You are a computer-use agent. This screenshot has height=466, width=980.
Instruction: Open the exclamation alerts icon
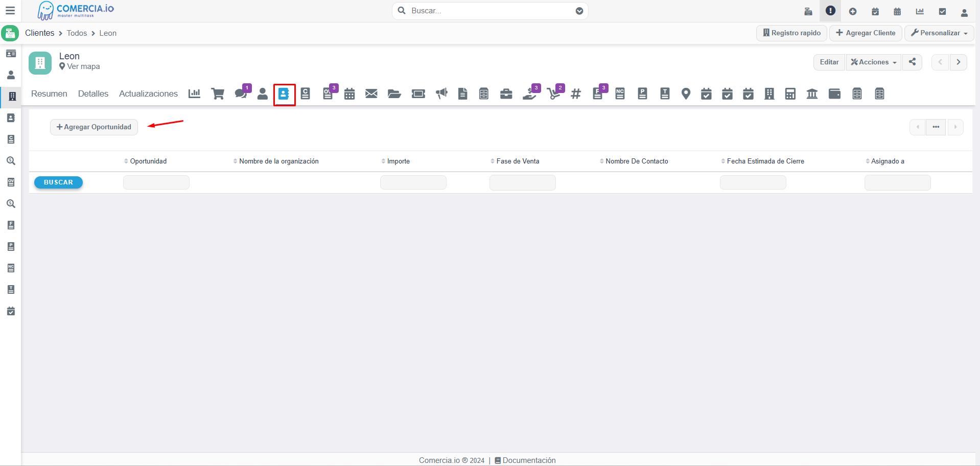[x=830, y=11]
